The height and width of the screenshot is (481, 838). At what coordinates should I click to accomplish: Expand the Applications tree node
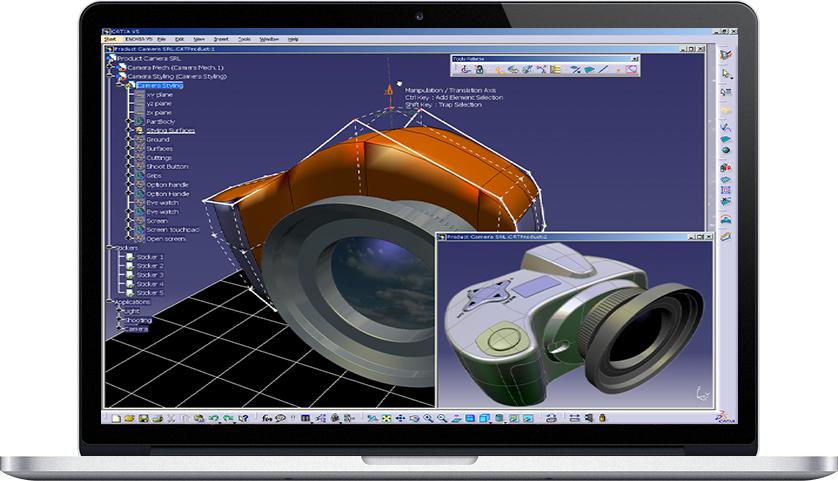(x=110, y=301)
